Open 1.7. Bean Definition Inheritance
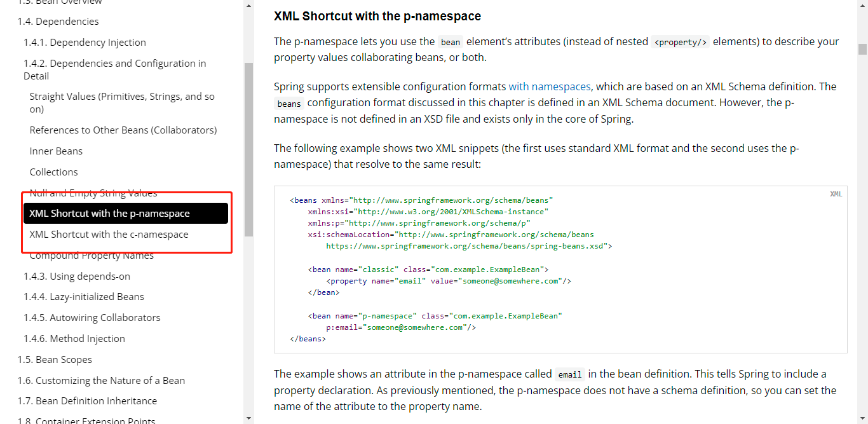 click(88, 401)
